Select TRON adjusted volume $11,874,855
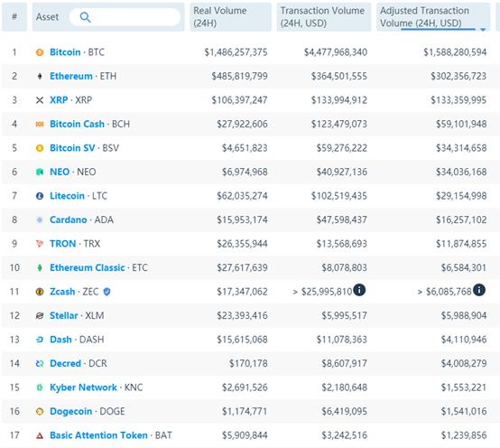This screenshot has width=500, height=448. point(461,244)
